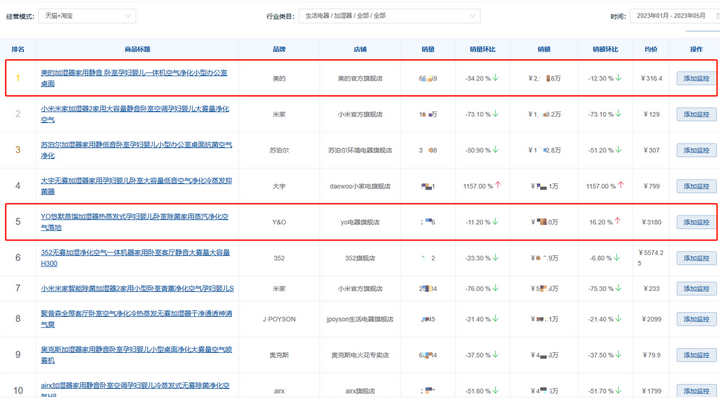
Task: Click 添加监控 for the 苏泊尔 row
Action: click(696, 150)
